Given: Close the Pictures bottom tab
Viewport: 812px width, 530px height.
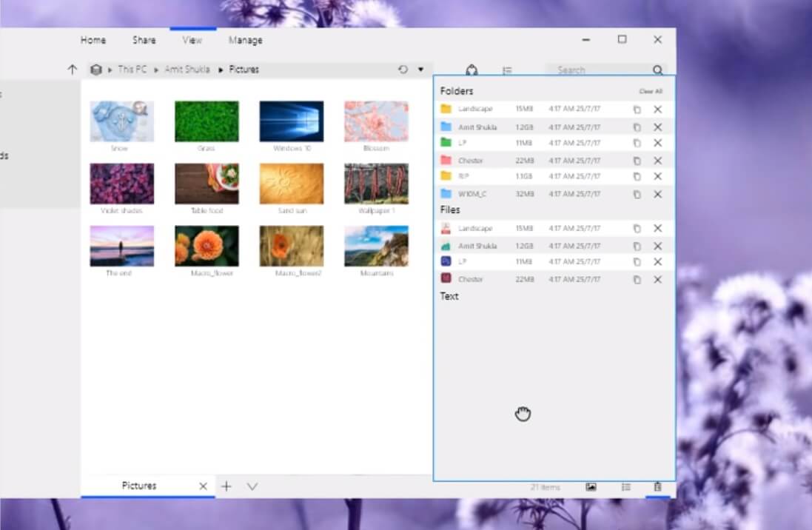Looking at the screenshot, I should click(x=203, y=486).
